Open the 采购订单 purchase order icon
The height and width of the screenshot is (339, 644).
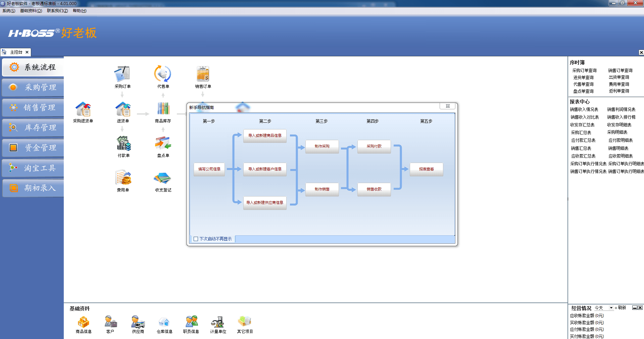[122, 74]
